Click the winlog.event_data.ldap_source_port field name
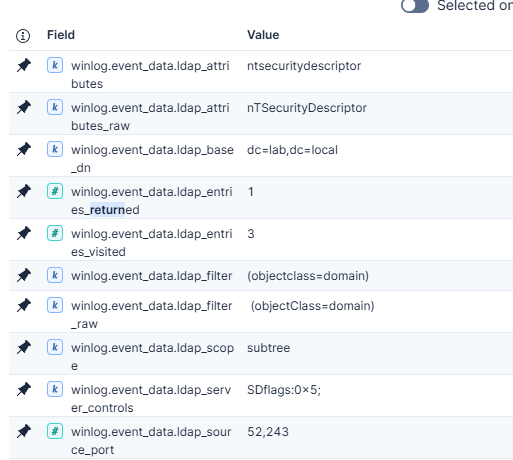513x460 pixels. tap(151, 441)
